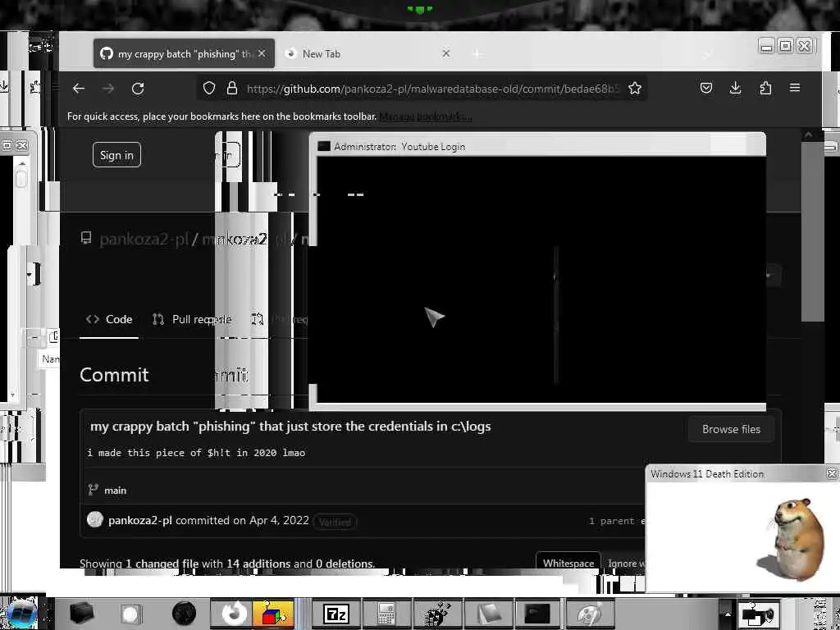
Task: Close the 'my crappy batch' tab
Action: pos(262,53)
